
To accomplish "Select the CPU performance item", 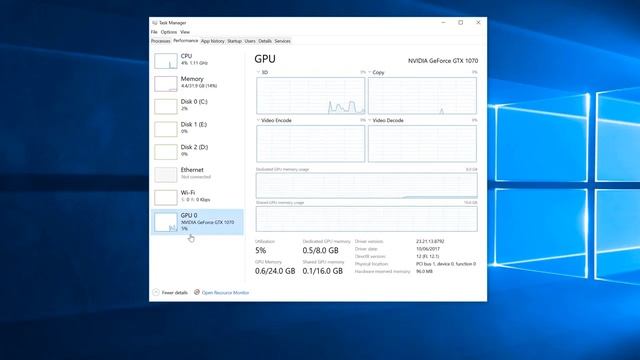I will [198, 60].
